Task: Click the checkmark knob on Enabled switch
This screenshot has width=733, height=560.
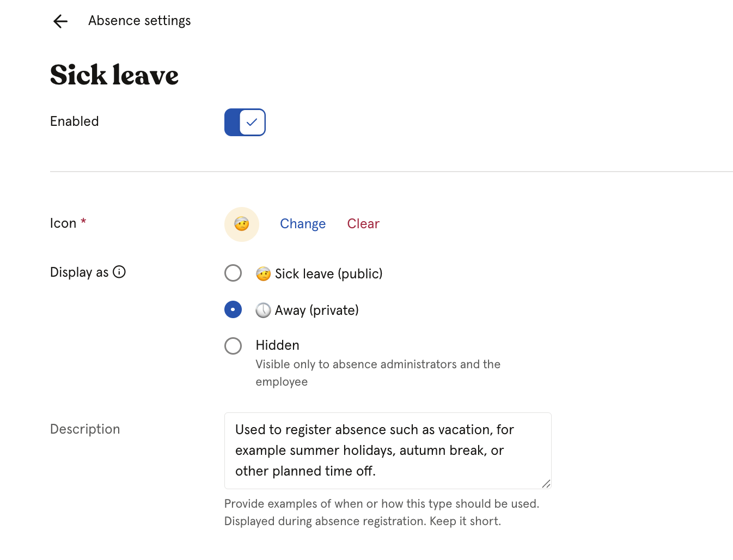Action: pyautogui.click(x=252, y=122)
